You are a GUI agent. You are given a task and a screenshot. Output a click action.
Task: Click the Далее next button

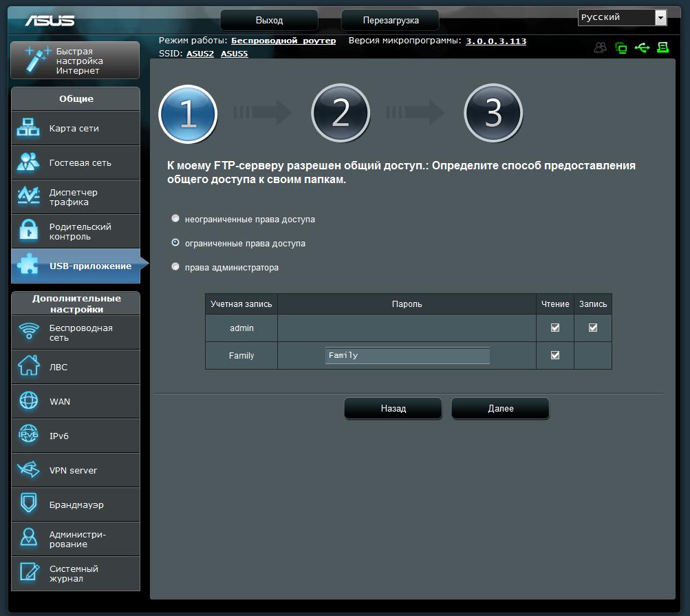pos(500,409)
